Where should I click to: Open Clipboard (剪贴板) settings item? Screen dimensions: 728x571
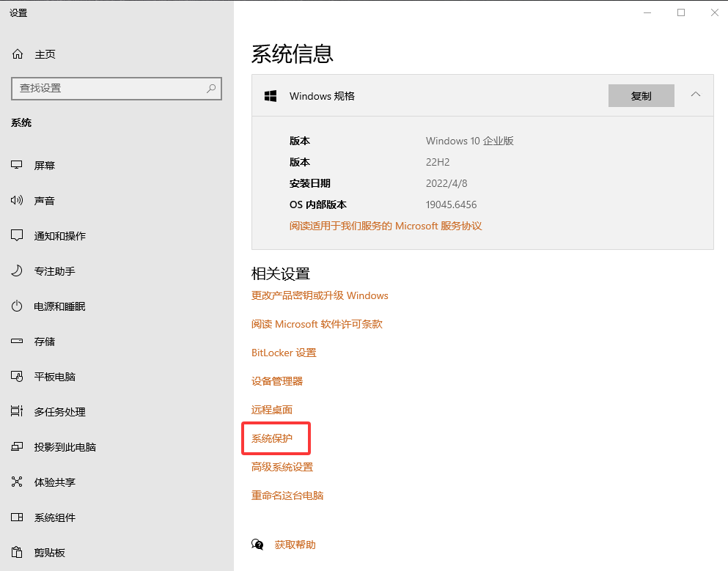coord(49,553)
